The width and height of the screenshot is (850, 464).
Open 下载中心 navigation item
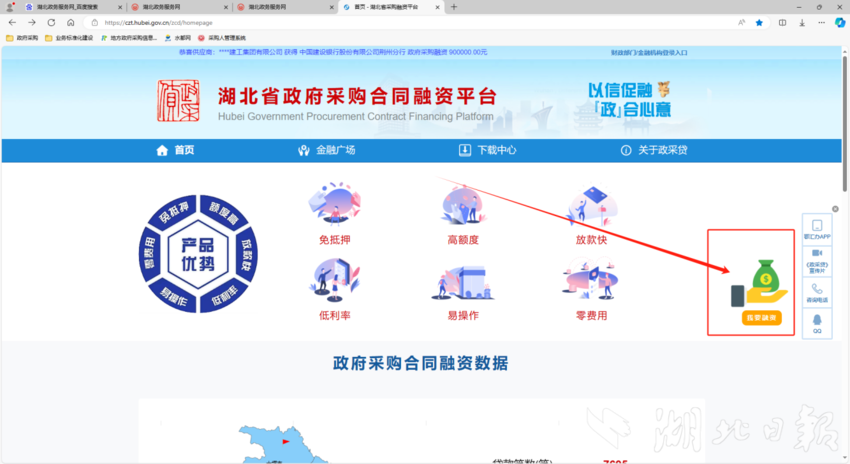coord(487,150)
